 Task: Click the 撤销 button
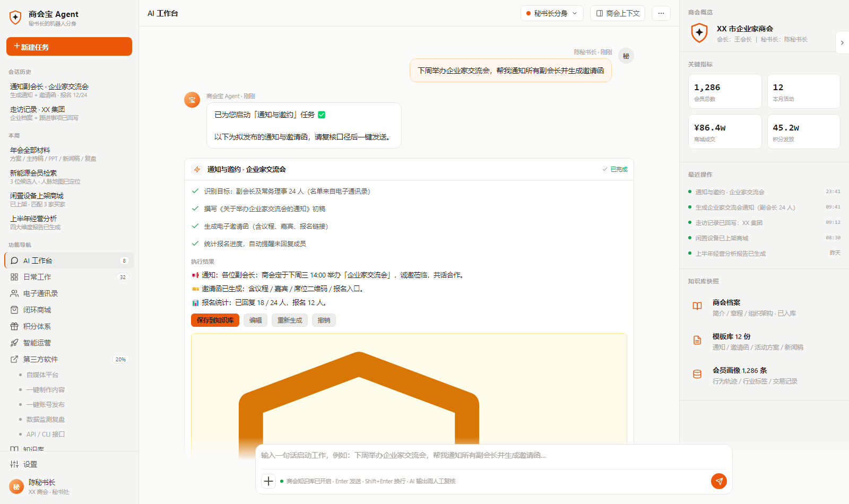pyautogui.click(x=324, y=320)
